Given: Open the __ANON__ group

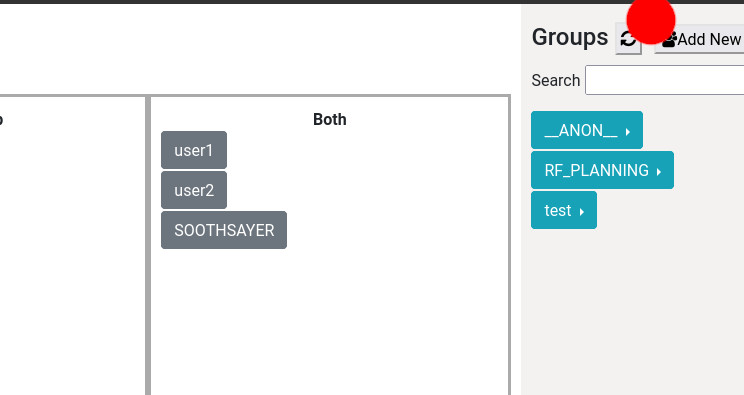Looking at the screenshot, I should point(587,130).
